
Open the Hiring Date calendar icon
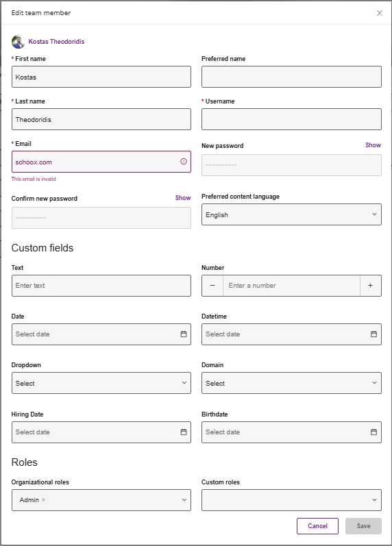(184, 432)
